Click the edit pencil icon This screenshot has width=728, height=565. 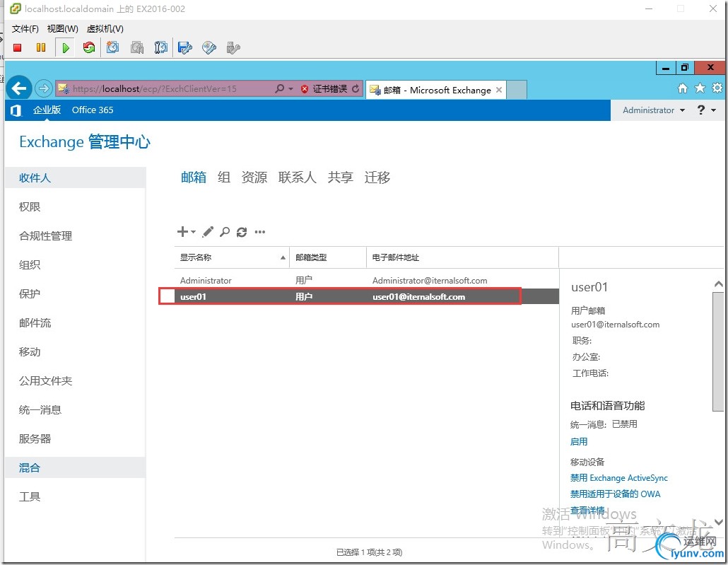coord(208,232)
